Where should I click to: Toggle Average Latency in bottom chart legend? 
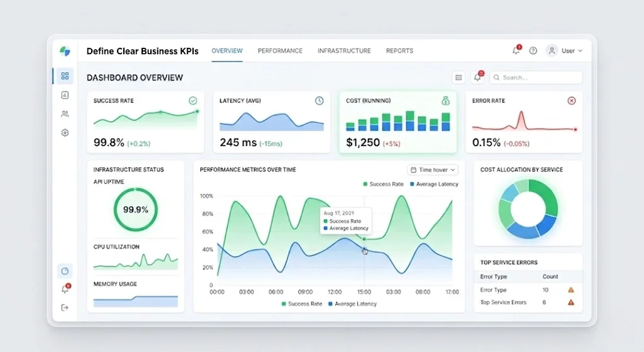point(352,304)
